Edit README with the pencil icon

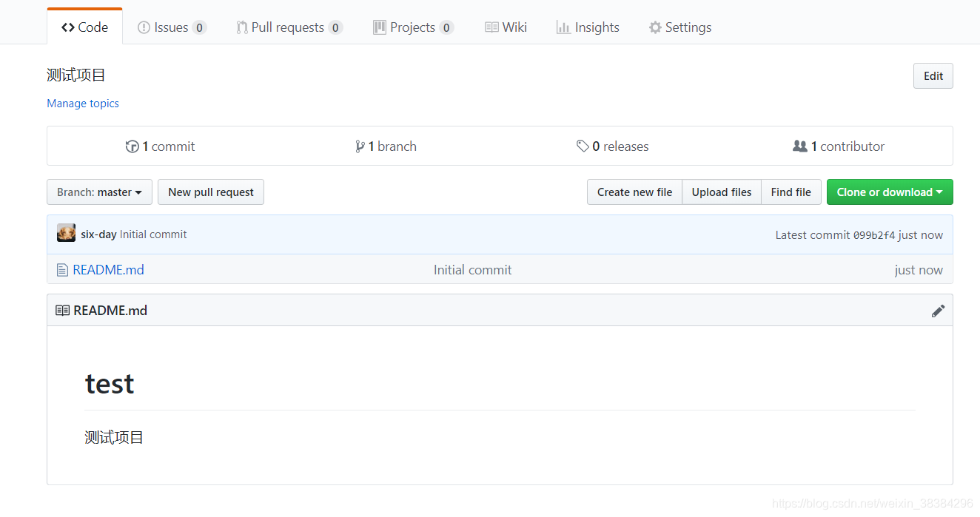pyautogui.click(x=938, y=311)
